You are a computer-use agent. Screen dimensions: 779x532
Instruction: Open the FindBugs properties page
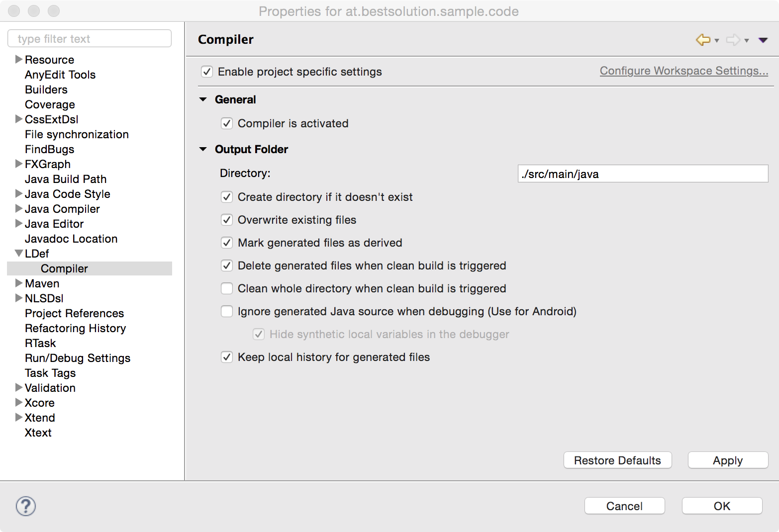(49, 149)
